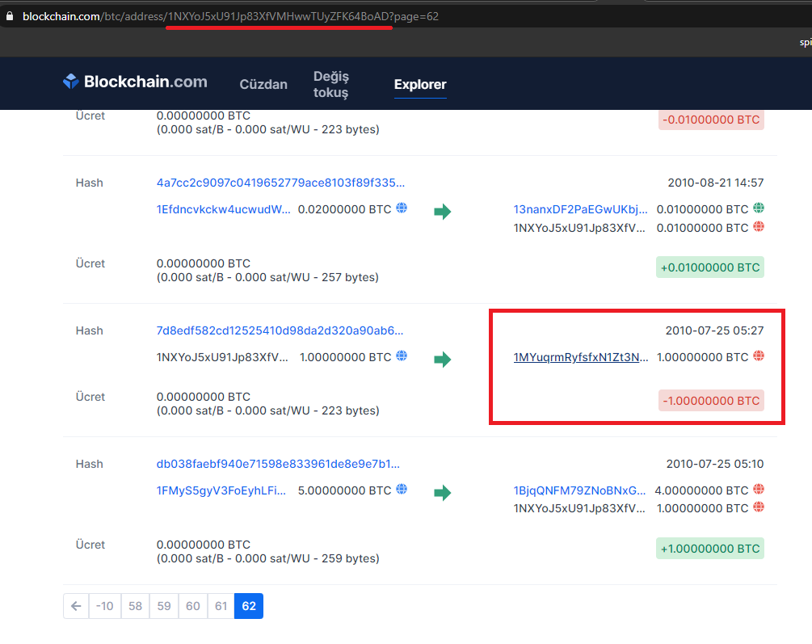Click the browser URL address field

[x=404, y=16]
